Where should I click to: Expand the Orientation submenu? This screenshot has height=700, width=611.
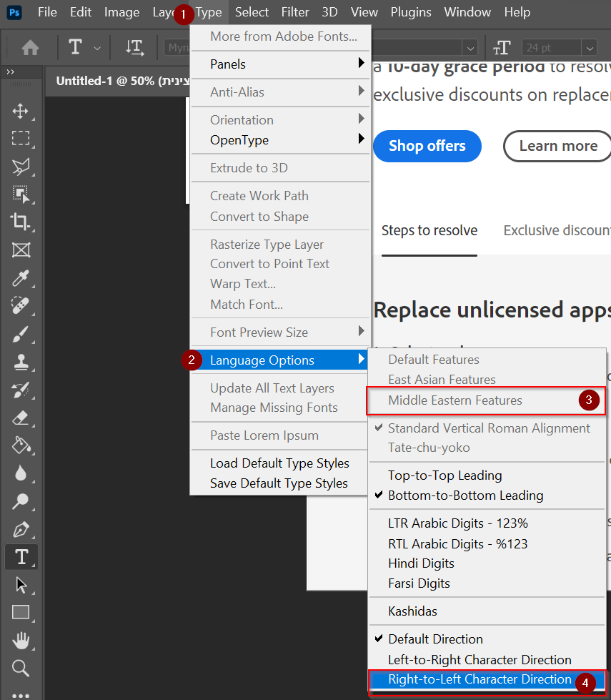pyautogui.click(x=280, y=119)
